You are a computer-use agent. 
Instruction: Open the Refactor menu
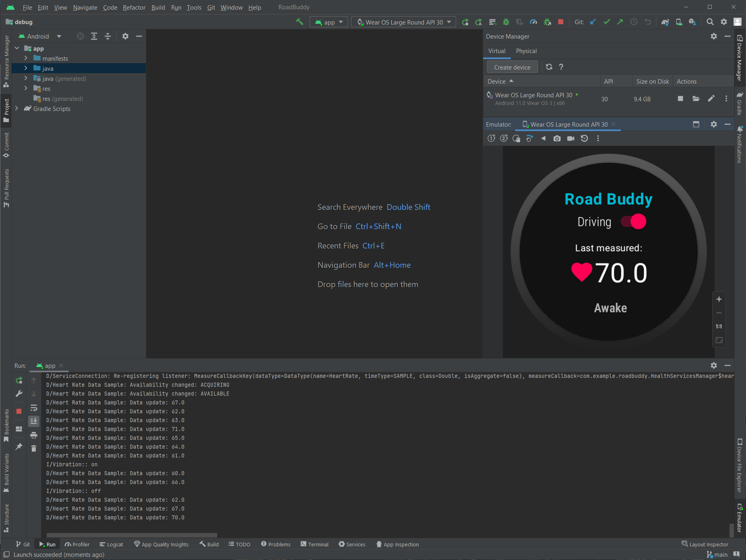pos(134,7)
